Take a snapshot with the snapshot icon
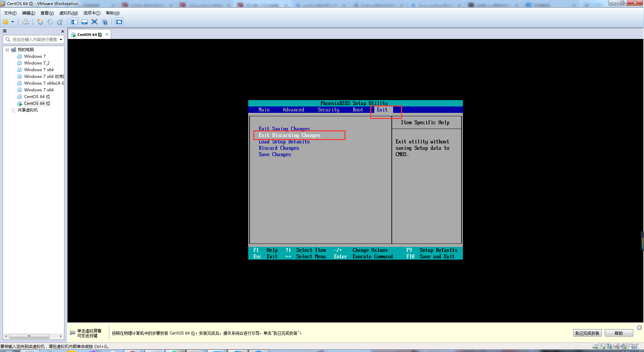644x352 pixels. (40, 22)
